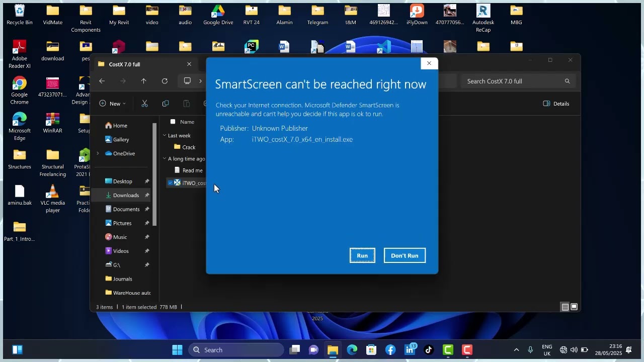Click the microphone icon in system tray
Viewport: 644px width, 362px height.
tap(530, 350)
